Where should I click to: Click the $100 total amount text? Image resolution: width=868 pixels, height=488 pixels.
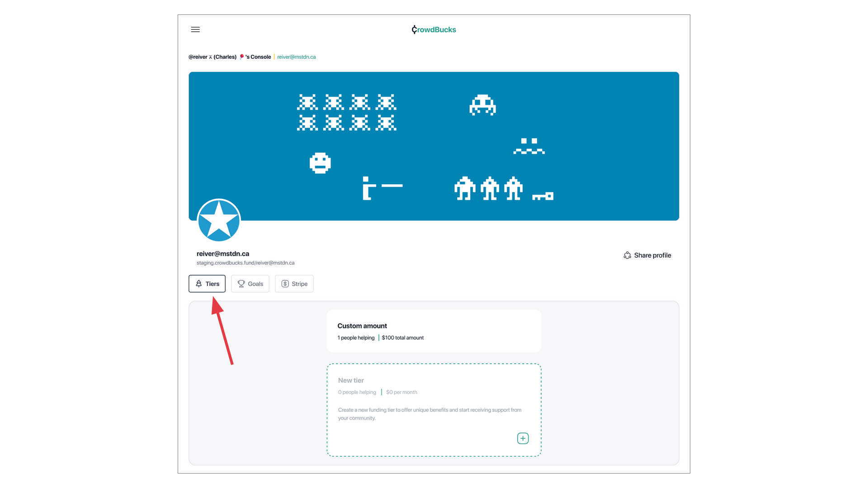402,338
